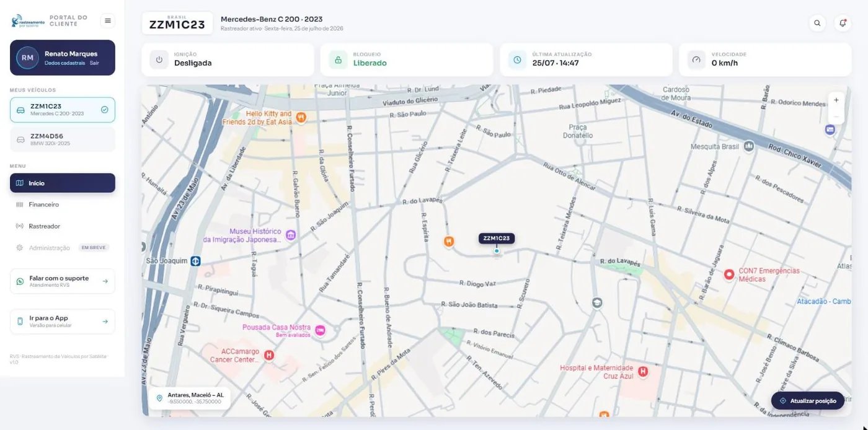Image resolution: width=868 pixels, height=430 pixels.
Task: Click the gray shield pin near R. Scuvero
Action: pos(597,303)
